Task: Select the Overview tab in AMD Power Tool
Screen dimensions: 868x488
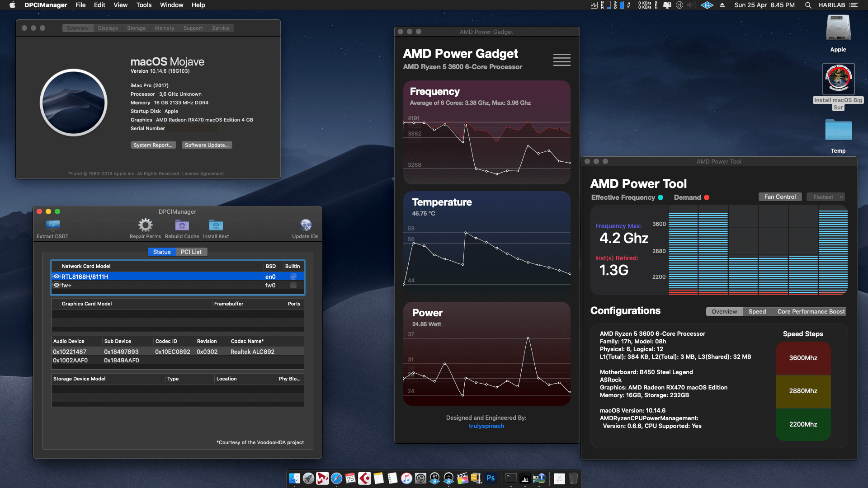Action: point(724,312)
